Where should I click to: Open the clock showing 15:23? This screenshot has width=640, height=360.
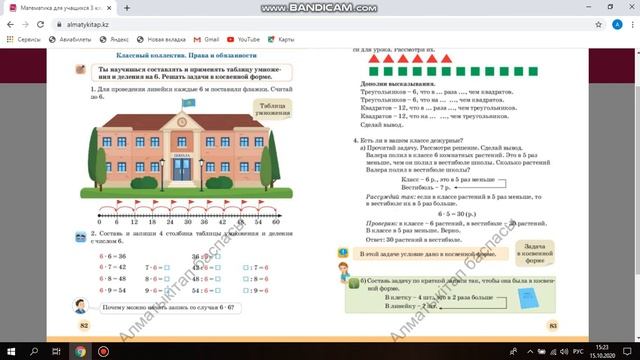(602, 351)
